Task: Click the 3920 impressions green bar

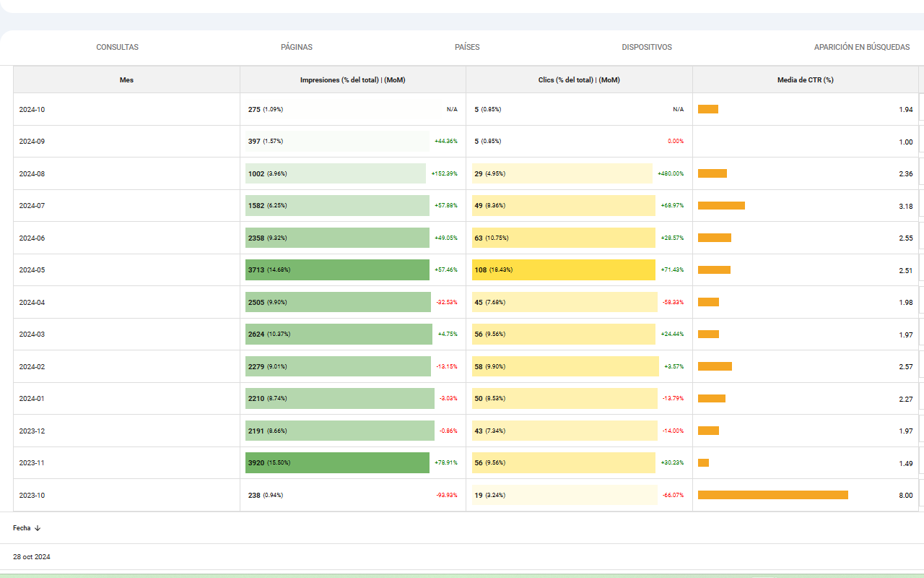Action: click(x=337, y=462)
